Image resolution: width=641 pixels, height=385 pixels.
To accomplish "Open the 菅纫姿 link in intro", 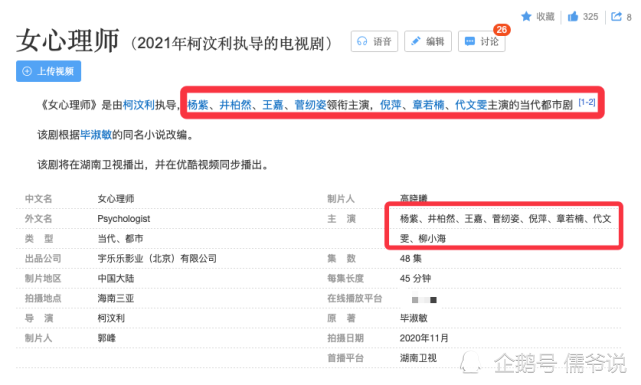I will point(310,105).
